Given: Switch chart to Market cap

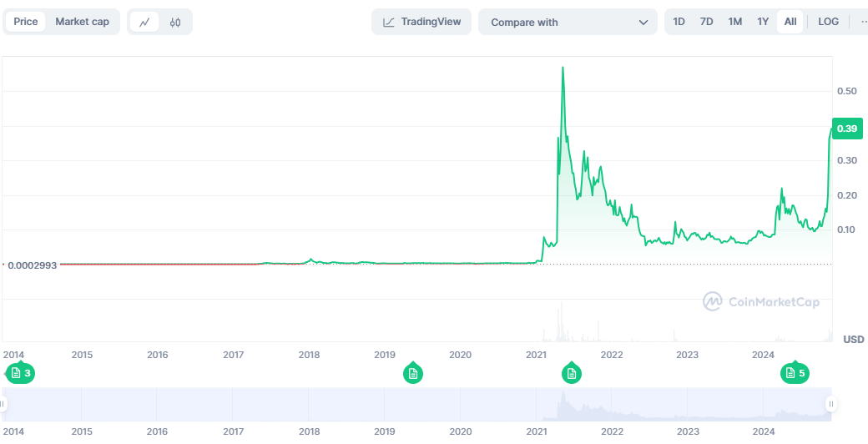Looking at the screenshot, I should (x=82, y=22).
